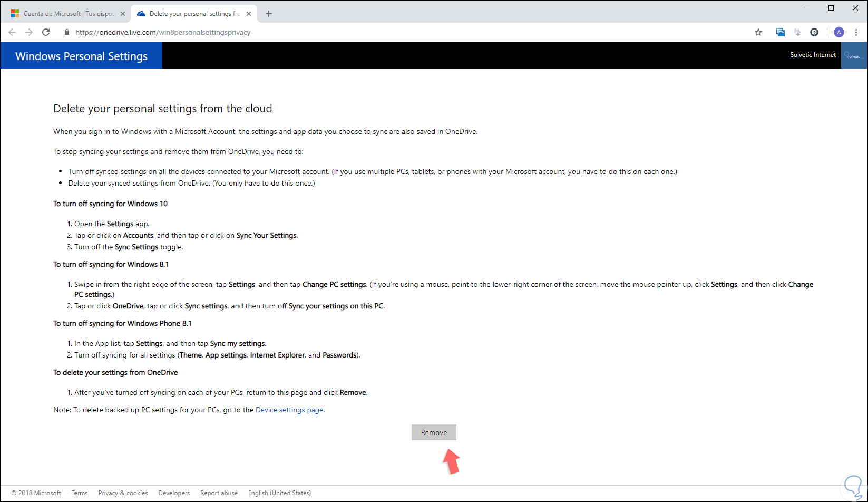Image resolution: width=868 pixels, height=502 pixels.
Task: Click the 'Delete your personal settings from the cloud' heading
Action: point(163,109)
